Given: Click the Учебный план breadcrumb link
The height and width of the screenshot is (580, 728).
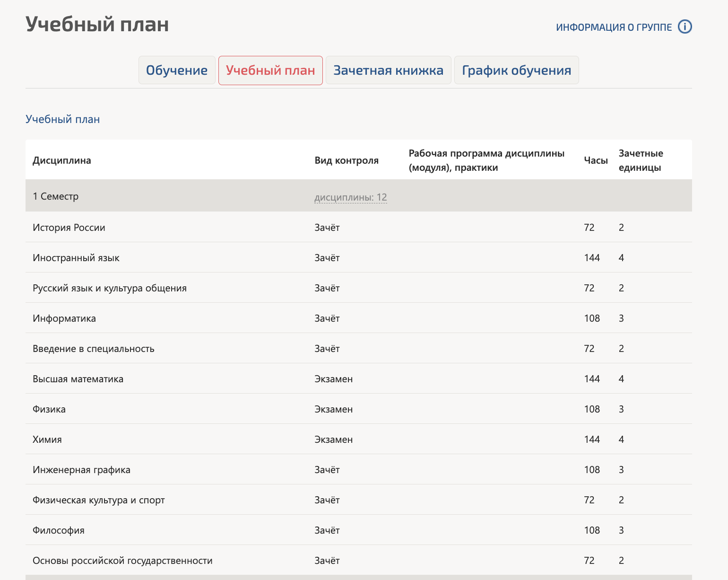Looking at the screenshot, I should pos(63,119).
